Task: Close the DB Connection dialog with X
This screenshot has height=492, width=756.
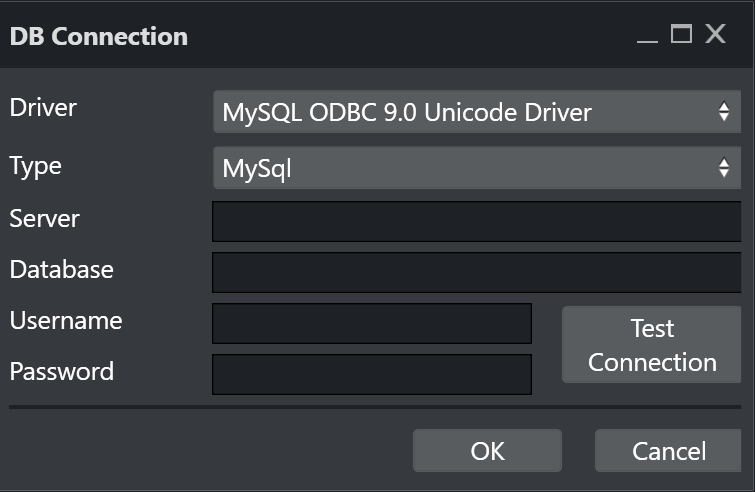Action: point(715,35)
